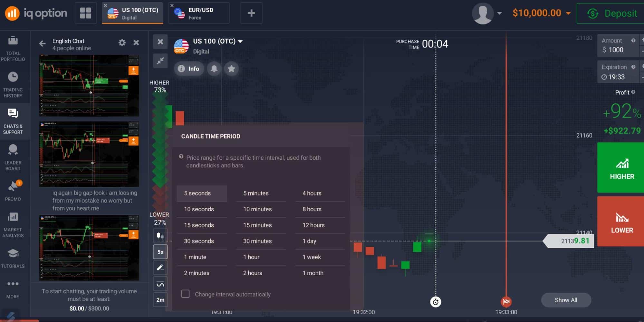
Task: Open Market Analysis
Action: [13, 224]
